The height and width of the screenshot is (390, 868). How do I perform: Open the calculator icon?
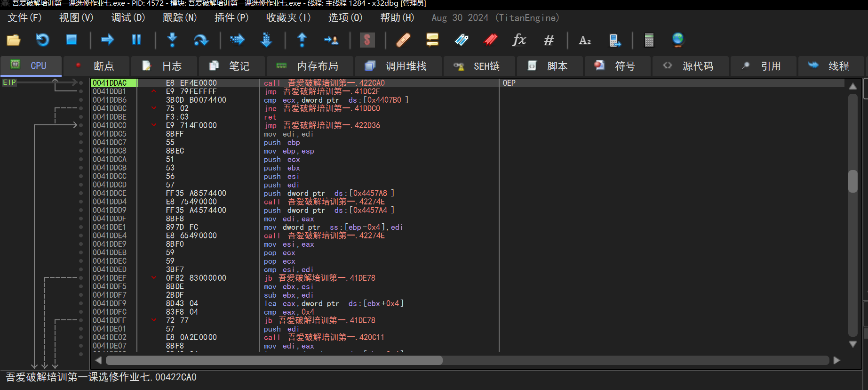coord(649,40)
